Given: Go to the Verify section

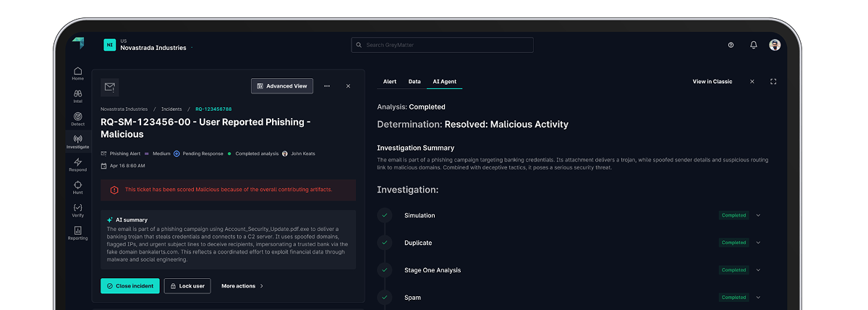Looking at the screenshot, I should 77,210.
